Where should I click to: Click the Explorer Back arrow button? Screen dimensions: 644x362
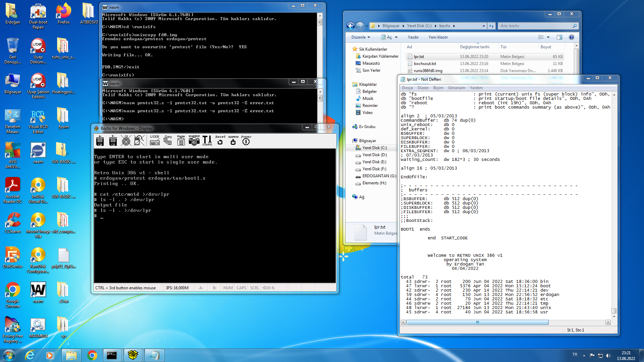pos(351,26)
